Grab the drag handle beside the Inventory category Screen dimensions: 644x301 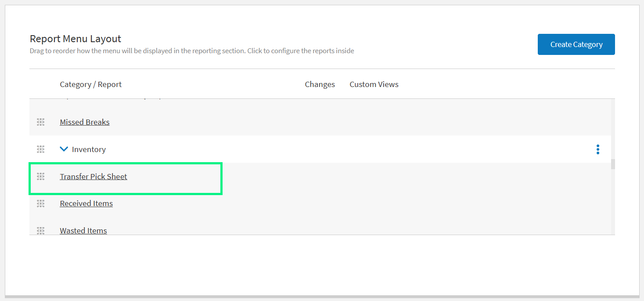click(x=40, y=149)
